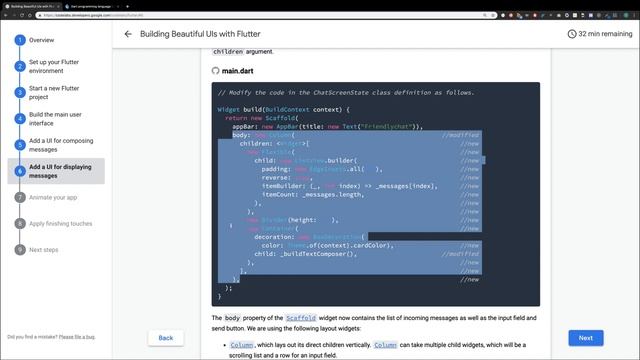Reload the page in the browser
This screenshot has width=640, height=360.
[22, 15]
